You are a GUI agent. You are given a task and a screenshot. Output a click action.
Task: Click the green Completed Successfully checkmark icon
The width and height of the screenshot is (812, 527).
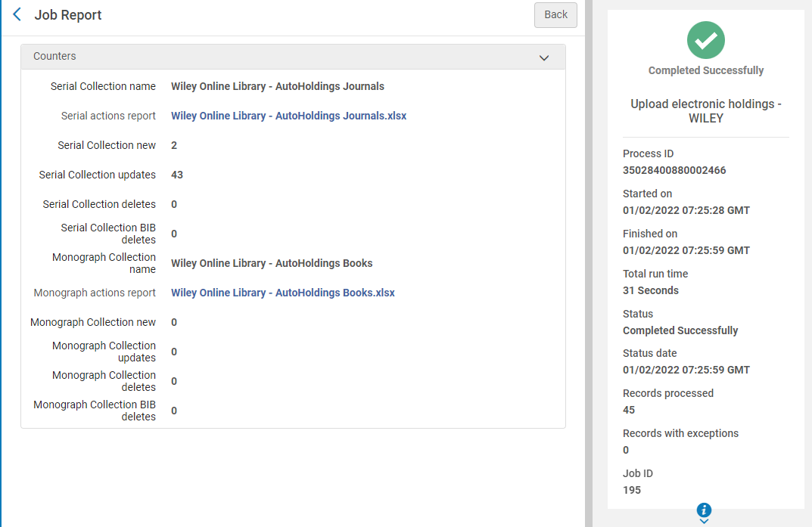[706, 40]
